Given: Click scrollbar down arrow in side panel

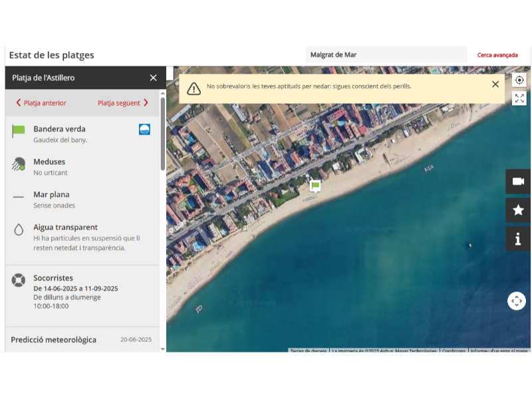Looking at the screenshot, I should [163, 348].
